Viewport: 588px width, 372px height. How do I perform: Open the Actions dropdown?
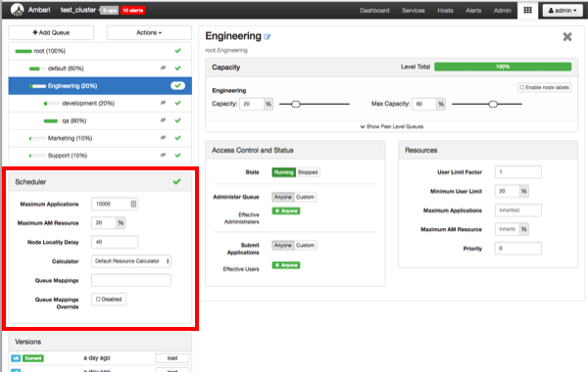pyautogui.click(x=149, y=32)
